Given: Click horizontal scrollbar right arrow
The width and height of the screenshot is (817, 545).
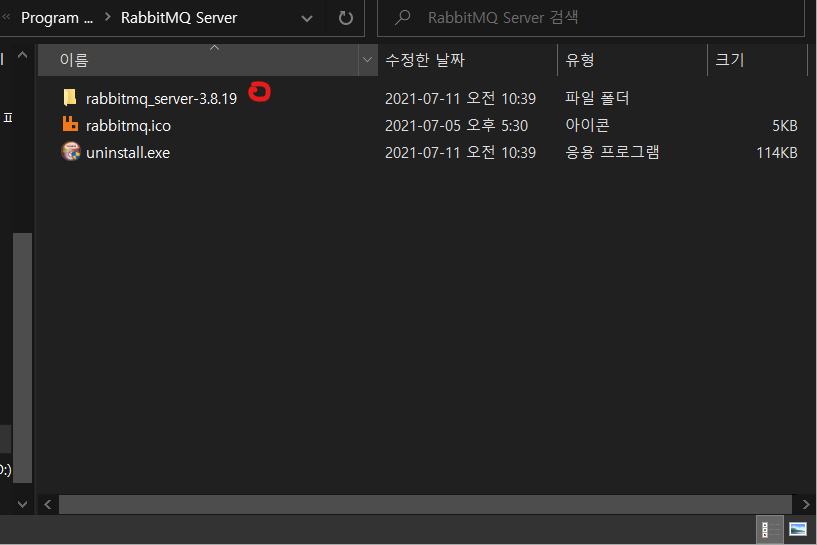Looking at the screenshot, I should 806,504.
